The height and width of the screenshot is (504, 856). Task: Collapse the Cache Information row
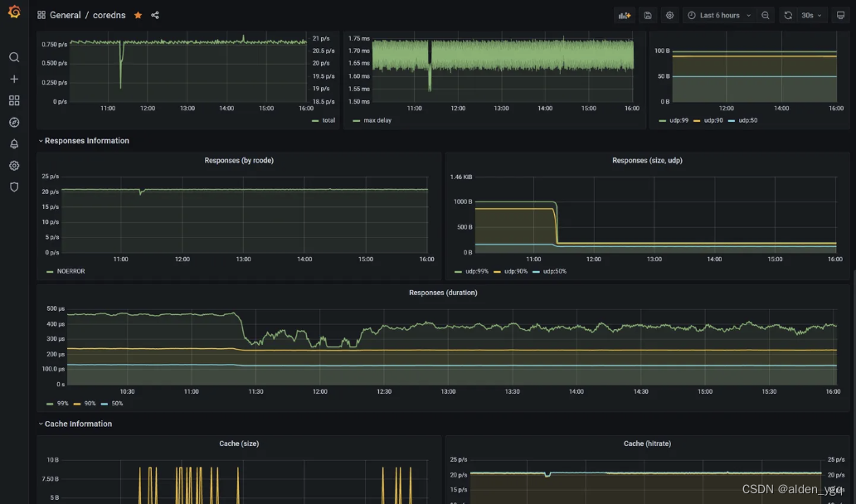[77, 424]
